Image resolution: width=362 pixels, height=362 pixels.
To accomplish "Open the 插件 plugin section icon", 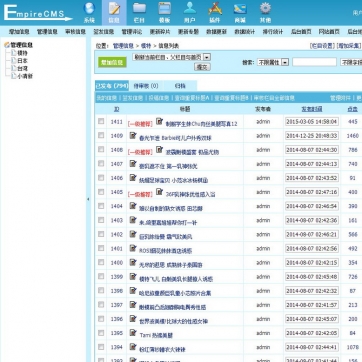I will click(x=215, y=12).
